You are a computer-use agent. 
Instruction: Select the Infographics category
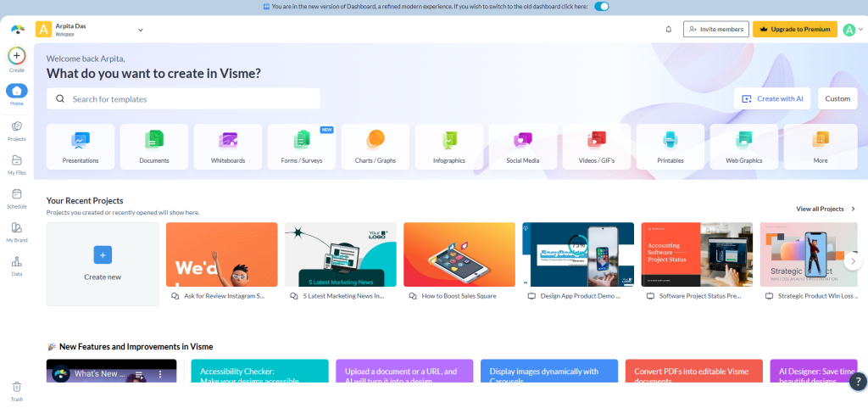coord(449,147)
